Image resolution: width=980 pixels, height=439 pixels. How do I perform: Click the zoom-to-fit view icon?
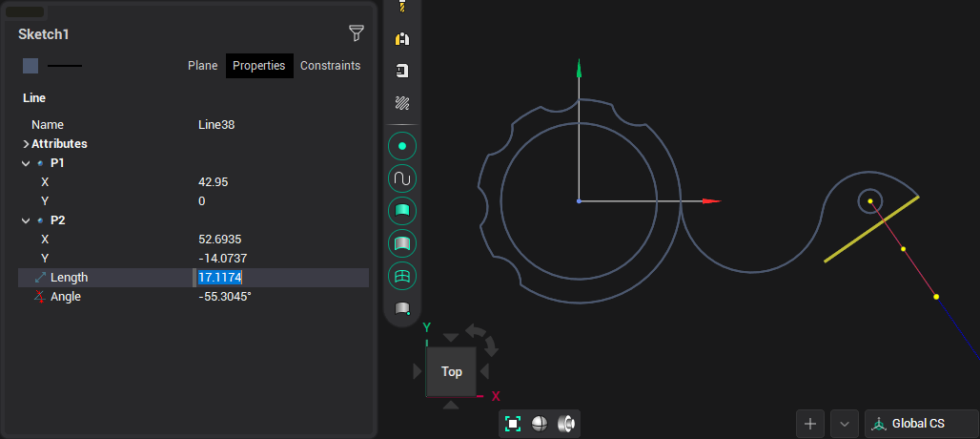(x=513, y=424)
